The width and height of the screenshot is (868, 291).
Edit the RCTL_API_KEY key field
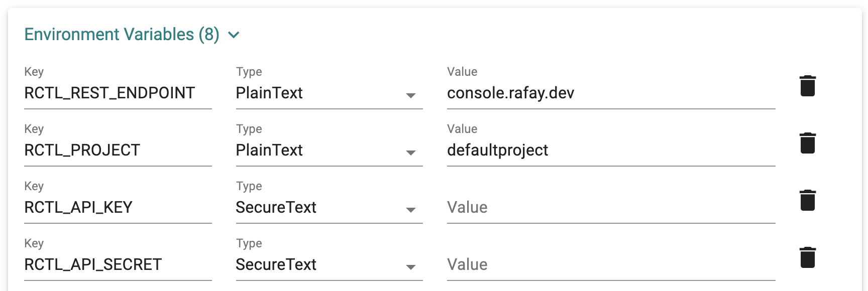[118, 208]
